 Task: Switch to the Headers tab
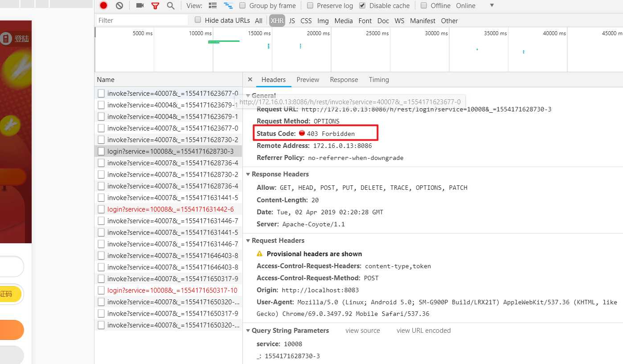(274, 79)
